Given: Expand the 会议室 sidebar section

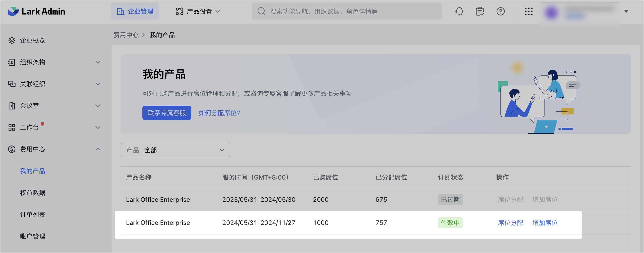Looking at the screenshot, I should click(x=98, y=105).
